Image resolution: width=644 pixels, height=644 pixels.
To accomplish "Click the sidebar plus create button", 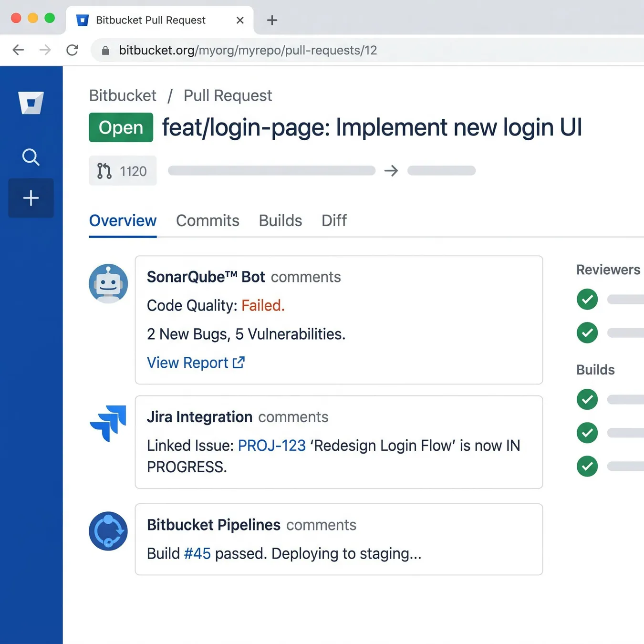I will (x=31, y=198).
